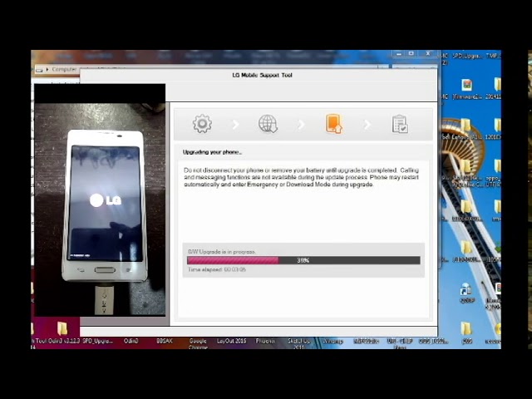Click the Odin2 desktop label

pyautogui.click(x=131, y=341)
